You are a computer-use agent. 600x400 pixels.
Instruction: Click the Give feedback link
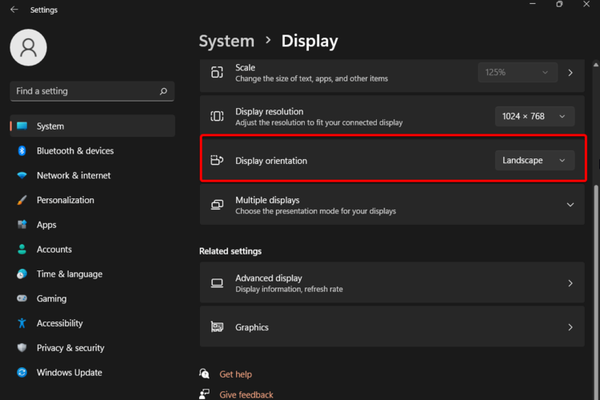pyautogui.click(x=246, y=394)
